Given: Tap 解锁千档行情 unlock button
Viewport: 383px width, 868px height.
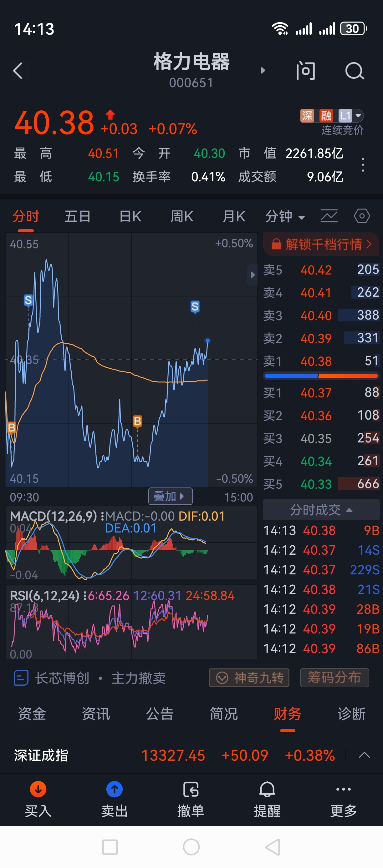Looking at the screenshot, I should pos(321,244).
